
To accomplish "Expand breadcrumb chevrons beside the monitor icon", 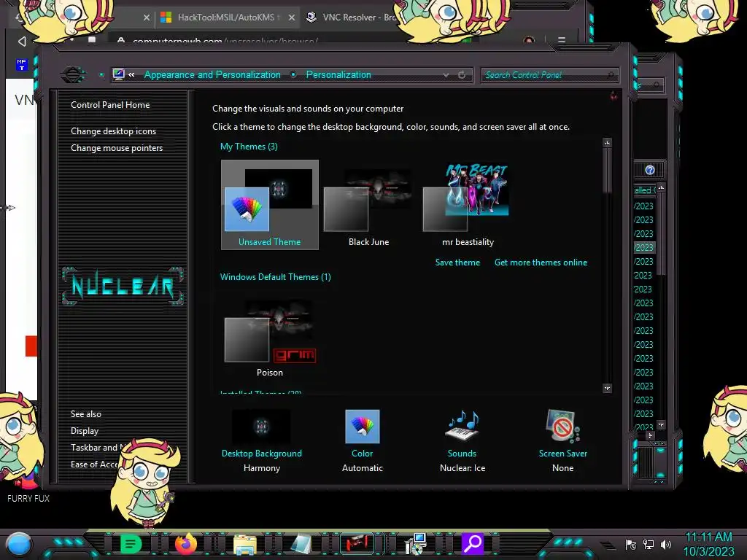I will click(x=131, y=75).
